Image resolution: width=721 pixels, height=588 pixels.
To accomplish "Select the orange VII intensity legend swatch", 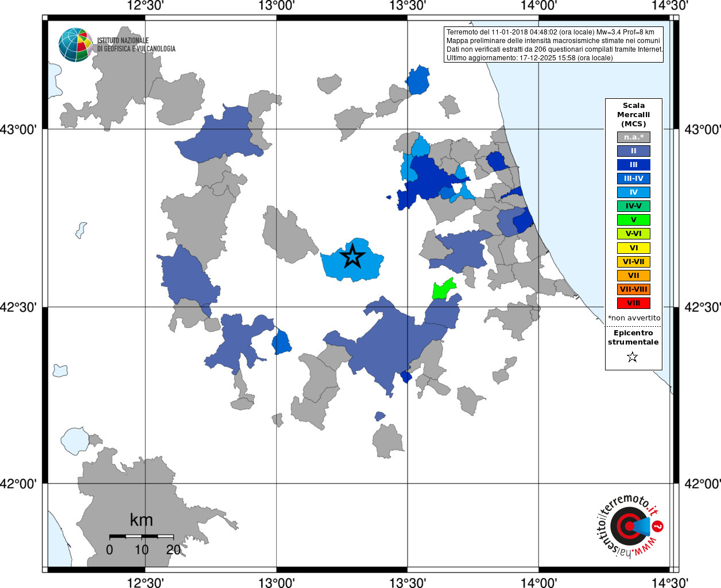I will pyautogui.click(x=634, y=276).
